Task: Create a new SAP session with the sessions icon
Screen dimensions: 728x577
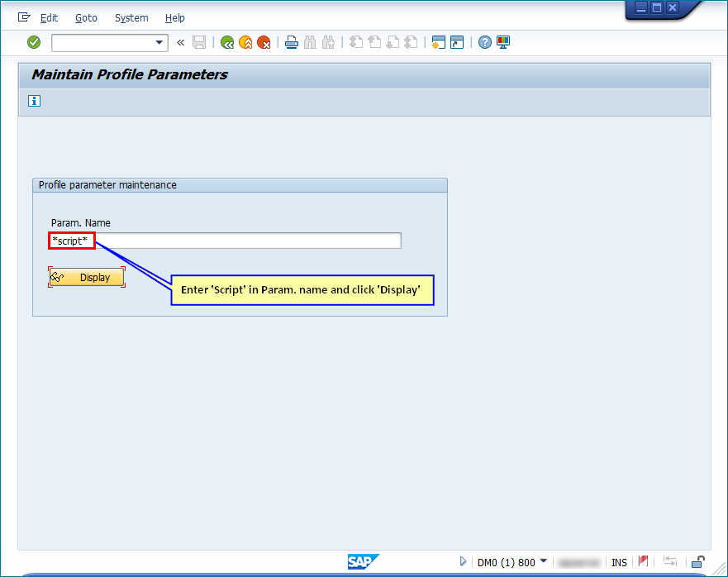Action: (x=438, y=42)
